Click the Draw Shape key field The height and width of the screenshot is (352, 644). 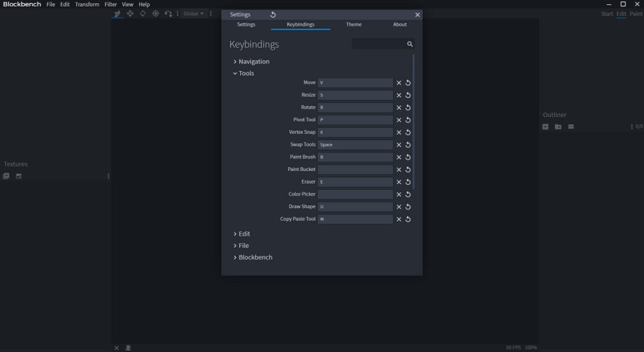[355, 207]
